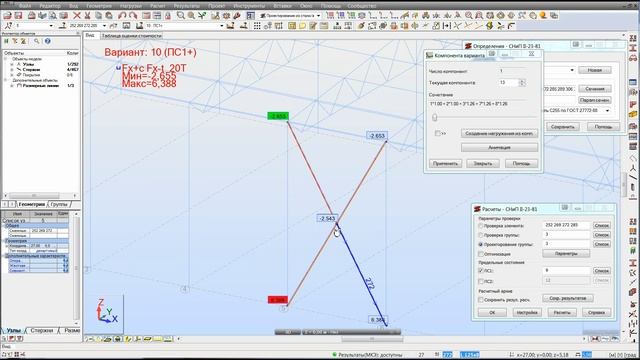
Task: Click the Сечения button in Определения dialog
Action: tap(595, 89)
